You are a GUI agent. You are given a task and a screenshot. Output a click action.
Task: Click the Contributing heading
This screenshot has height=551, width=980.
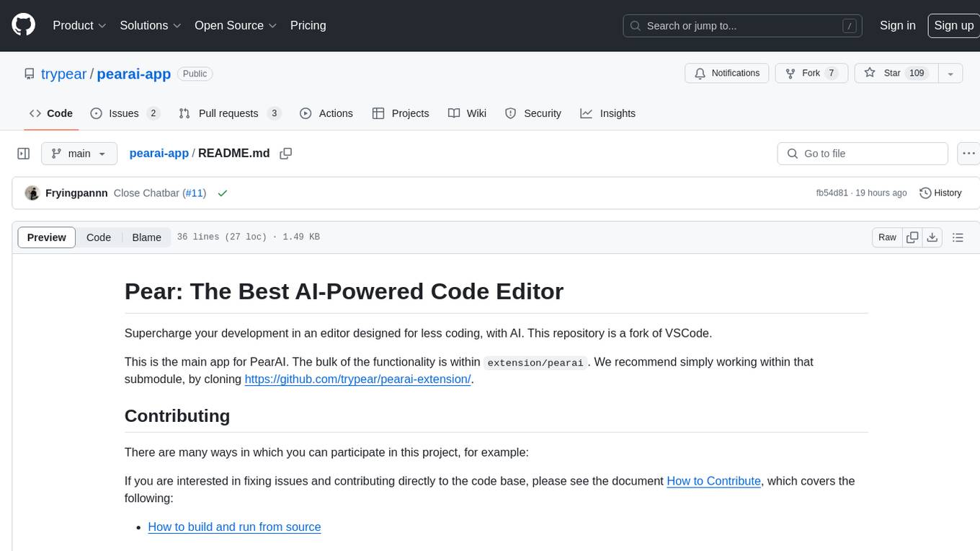pos(177,416)
